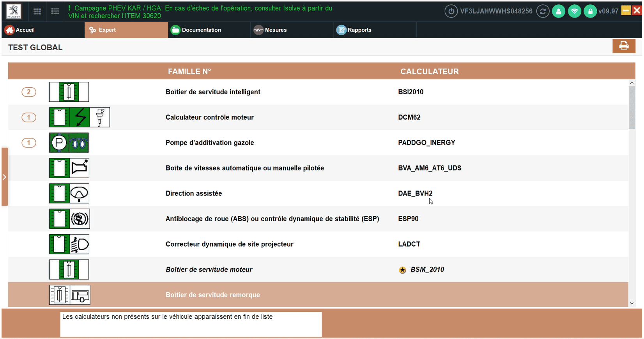Image resolution: width=644 pixels, height=339 pixels.
Task: Open Correcteur dynamique de site projecteur text
Action: coord(230,244)
